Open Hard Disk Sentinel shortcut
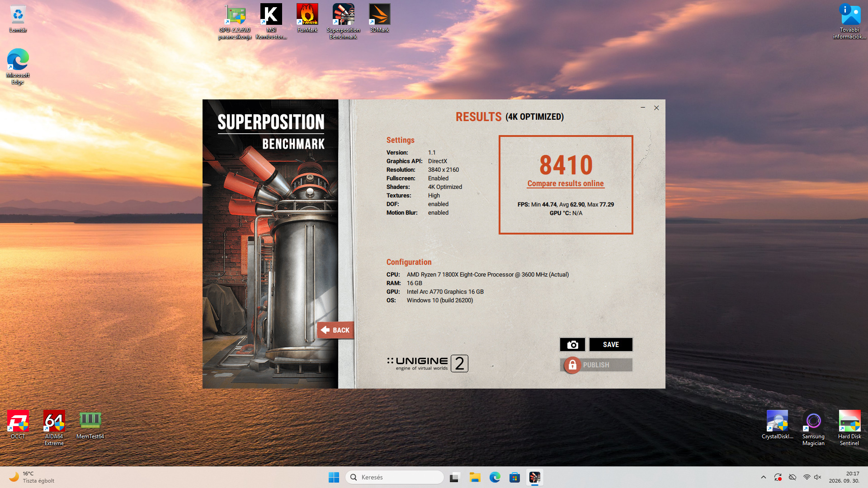The width and height of the screenshot is (868, 488). click(x=849, y=428)
